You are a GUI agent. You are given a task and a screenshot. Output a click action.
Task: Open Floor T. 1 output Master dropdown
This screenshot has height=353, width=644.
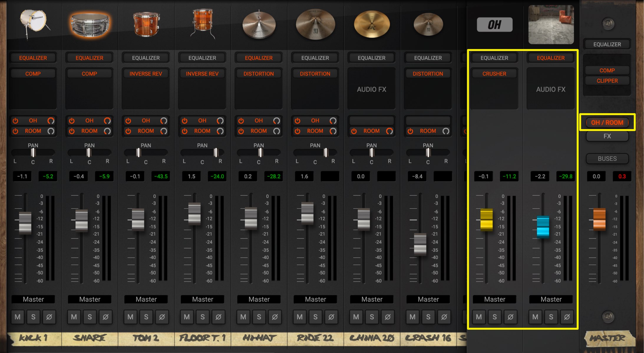click(x=203, y=299)
